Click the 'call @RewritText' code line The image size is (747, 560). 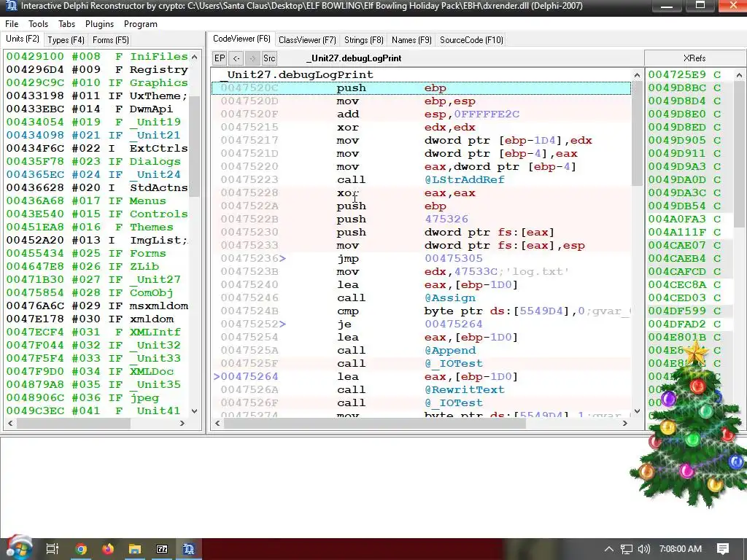422,389
